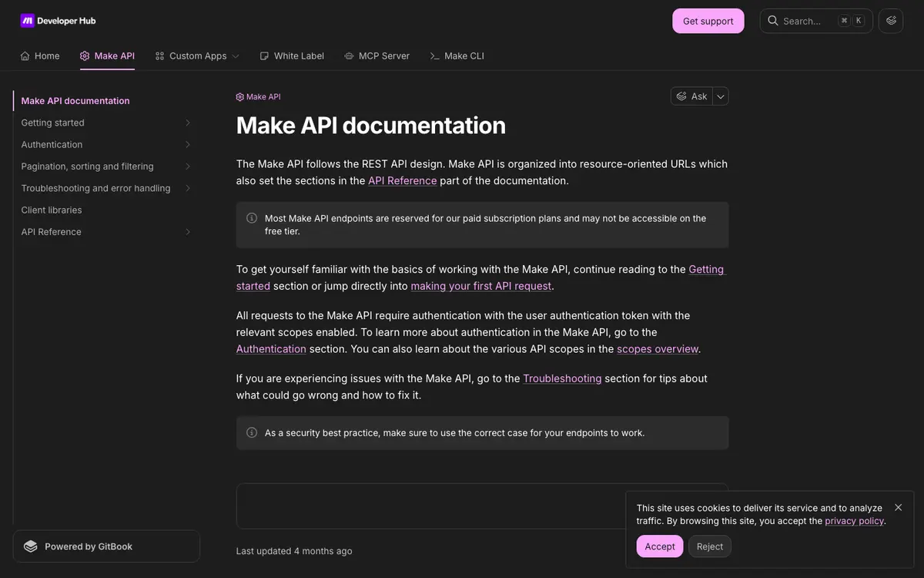The height and width of the screenshot is (578, 924).
Task: Click the Make CLI terminal icon
Action: [x=435, y=56]
